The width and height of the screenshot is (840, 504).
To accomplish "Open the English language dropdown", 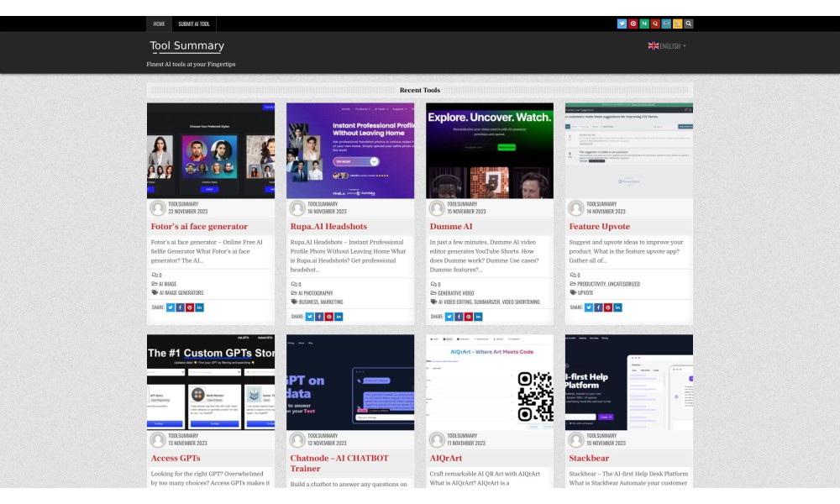I will click(x=667, y=46).
